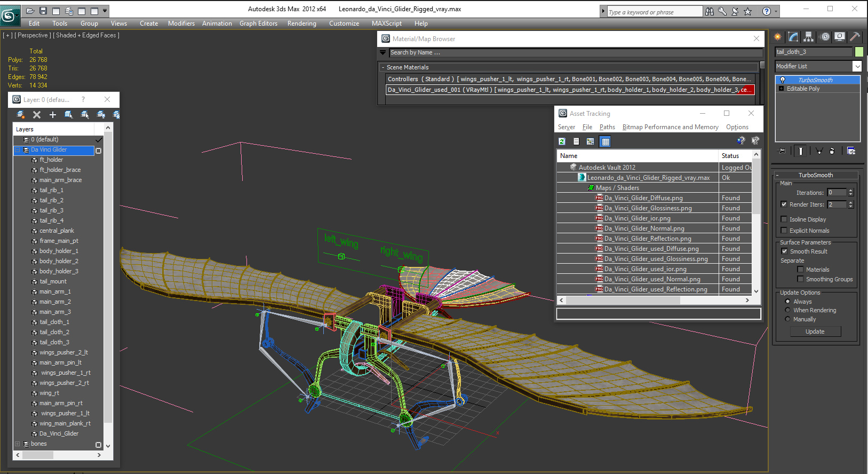
Task: Open the Rendering menu
Action: [x=302, y=23]
